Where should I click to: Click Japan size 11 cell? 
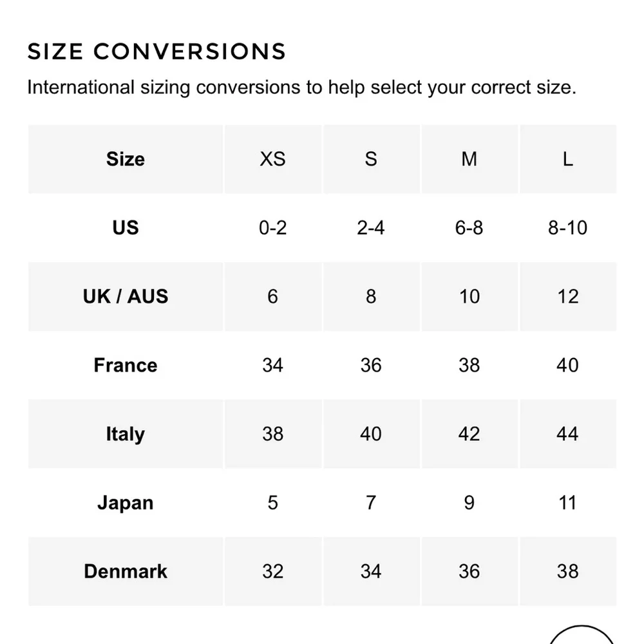[x=567, y=502]
